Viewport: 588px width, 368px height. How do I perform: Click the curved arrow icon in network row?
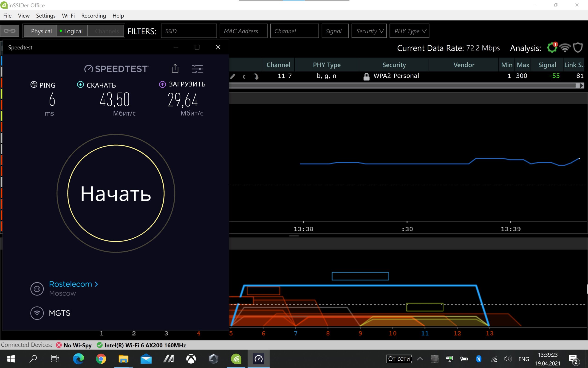point(256,76)
